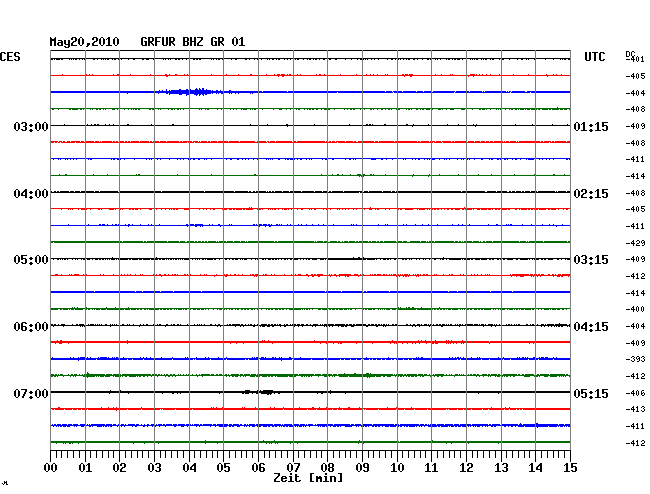Click the UTC column header
This screenshot has height=494, width=650.
point(594,57)
